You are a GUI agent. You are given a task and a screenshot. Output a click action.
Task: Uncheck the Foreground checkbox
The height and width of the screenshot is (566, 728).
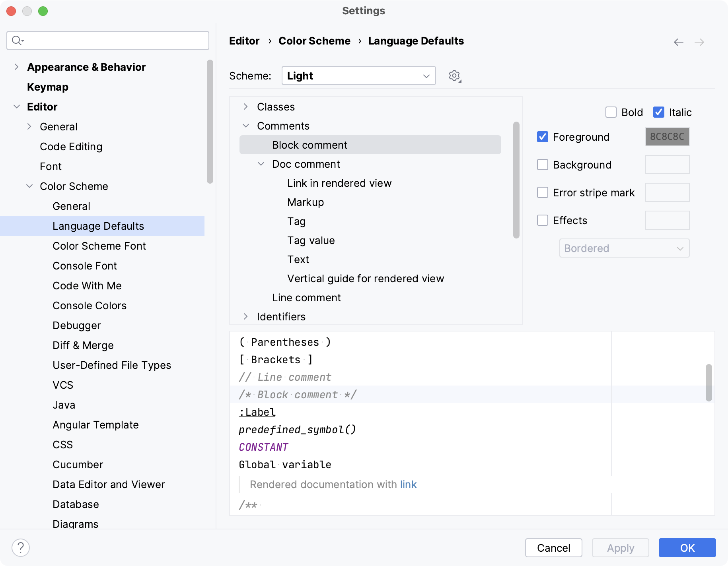[543, 137]
